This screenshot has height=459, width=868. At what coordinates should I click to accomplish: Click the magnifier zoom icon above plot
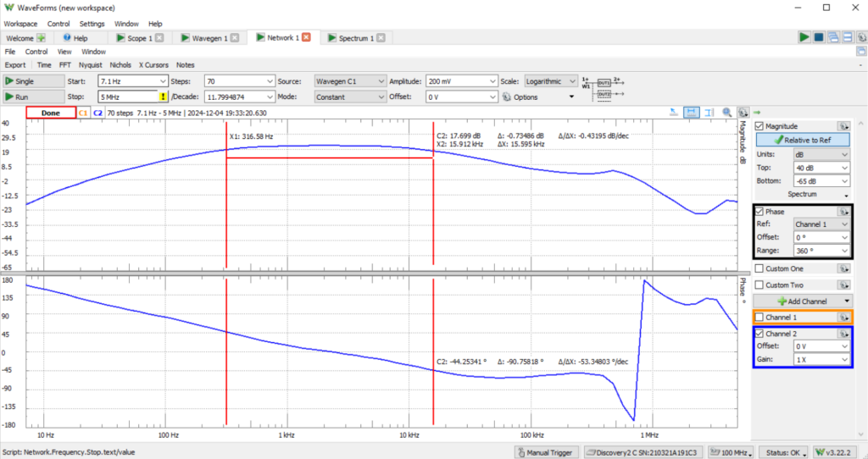pos(726,112)
